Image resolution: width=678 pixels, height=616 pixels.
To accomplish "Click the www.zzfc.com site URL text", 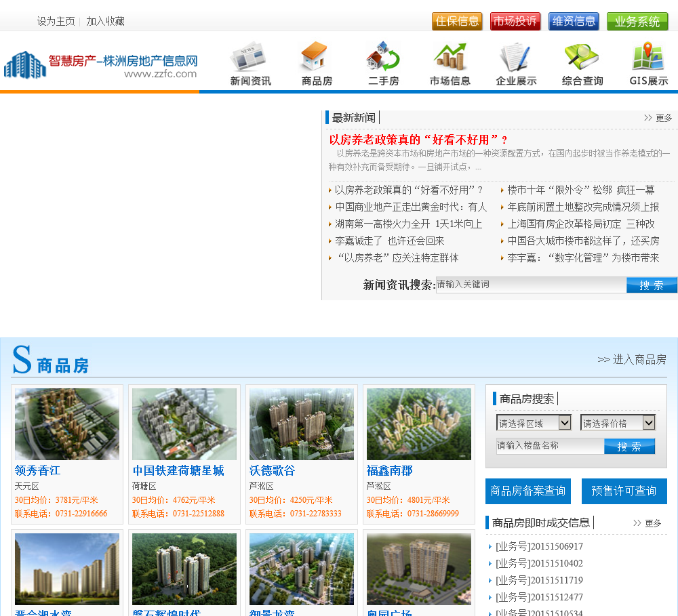I will (x=161, y=74).
